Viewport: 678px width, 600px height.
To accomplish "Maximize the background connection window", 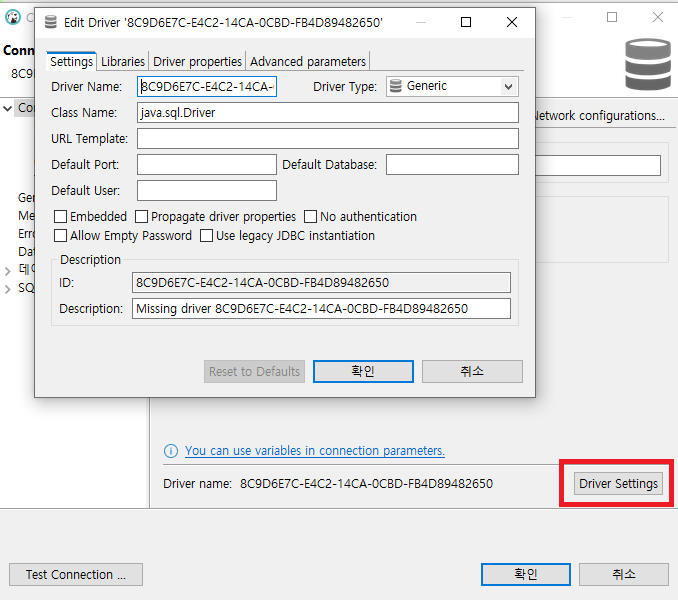I will tap(612, 17).
